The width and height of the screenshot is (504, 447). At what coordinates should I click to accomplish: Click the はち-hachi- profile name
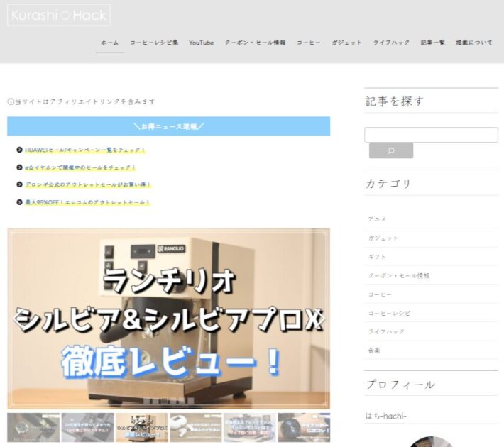(385, 416)
